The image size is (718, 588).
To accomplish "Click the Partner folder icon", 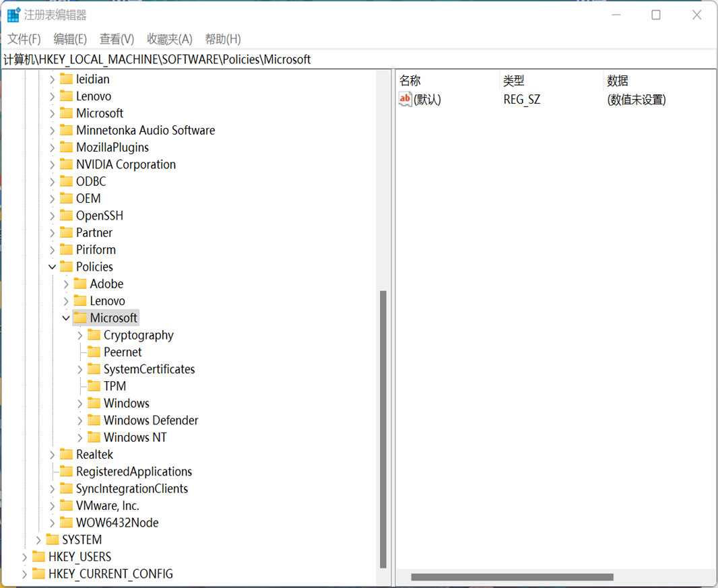I will click(67, 232).
